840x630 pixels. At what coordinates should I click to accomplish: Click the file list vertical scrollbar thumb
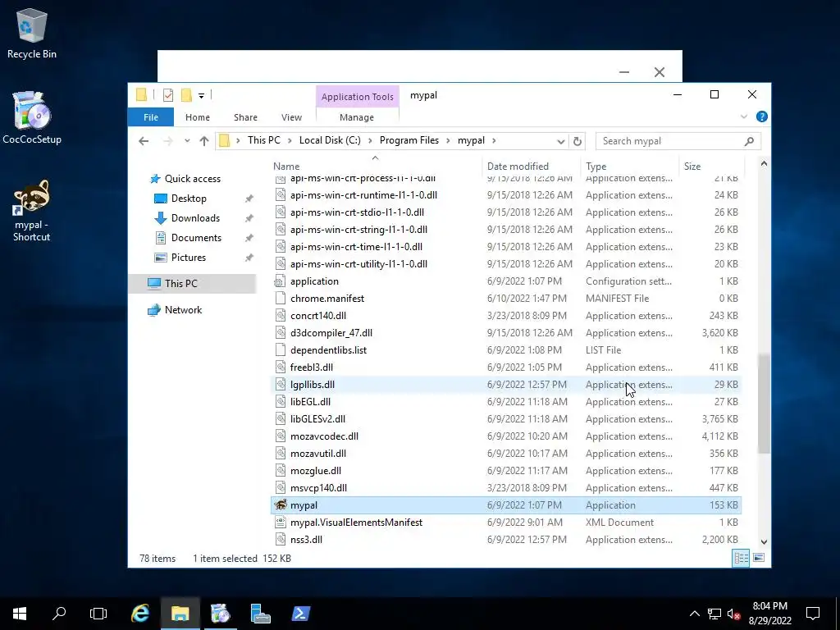click(x=764, y=404)
